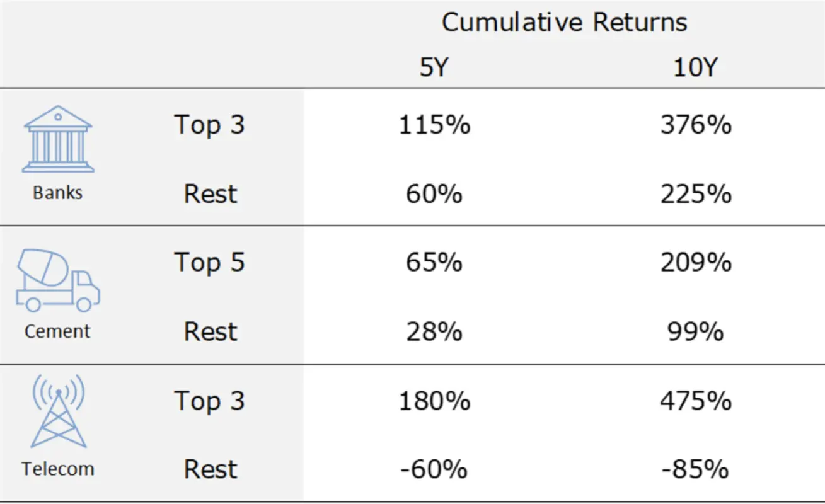Click the 225% Banks Rest value
The image size is (825, 504).
point(696,194)
